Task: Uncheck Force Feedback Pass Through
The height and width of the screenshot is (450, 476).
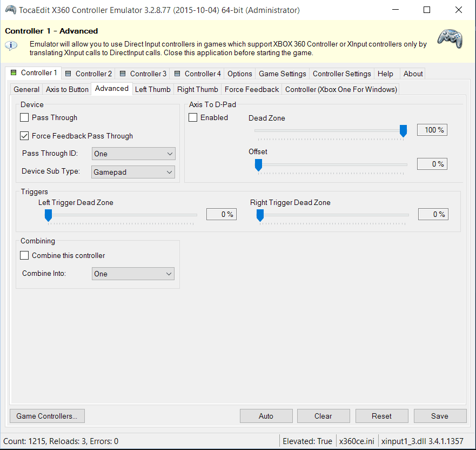Action: [x=24, y=136]
